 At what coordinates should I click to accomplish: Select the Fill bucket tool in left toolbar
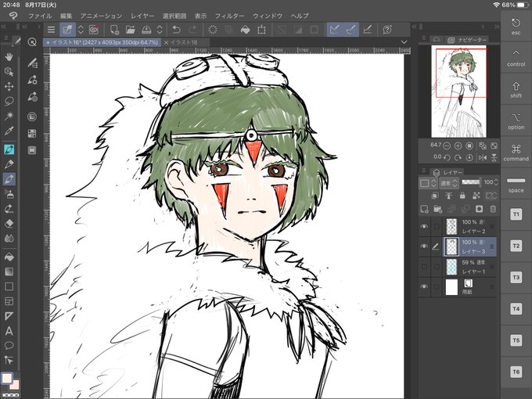(9, 257)
